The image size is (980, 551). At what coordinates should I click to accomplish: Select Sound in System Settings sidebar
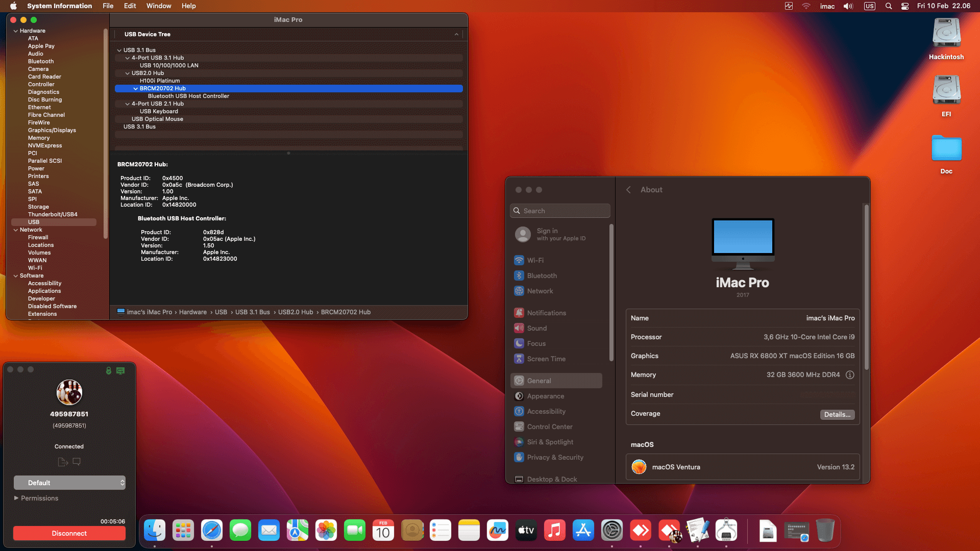pos(537,328)
